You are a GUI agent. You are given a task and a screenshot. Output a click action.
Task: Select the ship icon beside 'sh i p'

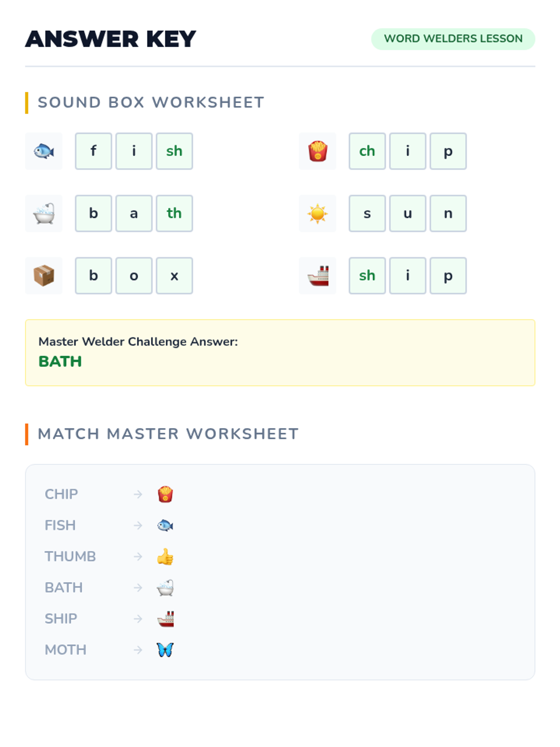[x=318, y=275]
